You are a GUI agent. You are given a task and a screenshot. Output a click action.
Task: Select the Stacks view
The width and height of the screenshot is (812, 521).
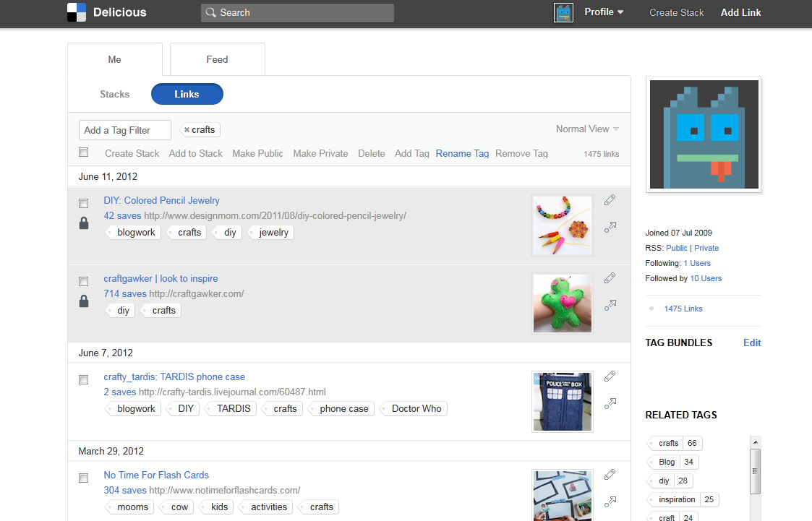tap(114, 94)
